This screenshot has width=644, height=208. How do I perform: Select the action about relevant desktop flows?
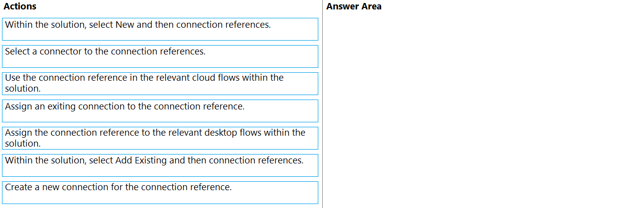point(160,138)
